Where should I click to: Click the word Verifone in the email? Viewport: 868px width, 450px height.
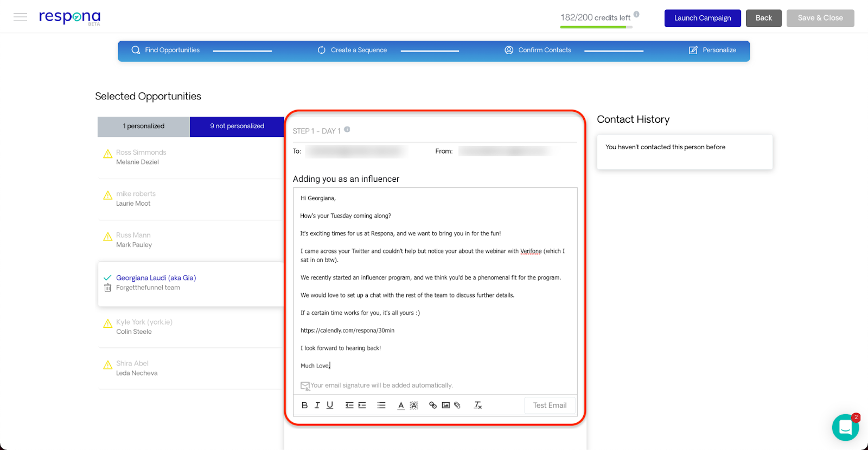click(x=531, y=251)
